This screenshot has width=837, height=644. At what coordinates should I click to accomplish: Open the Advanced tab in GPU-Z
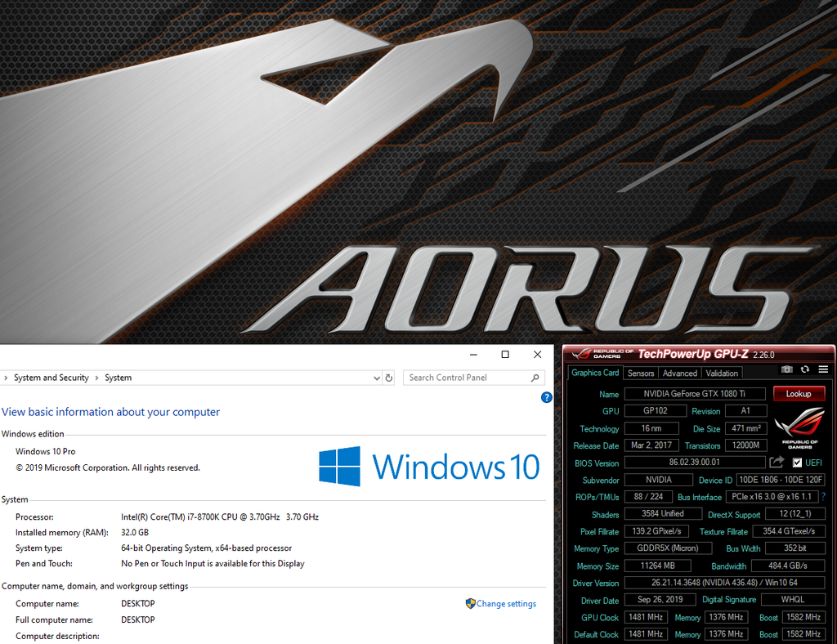coord(680,373)
